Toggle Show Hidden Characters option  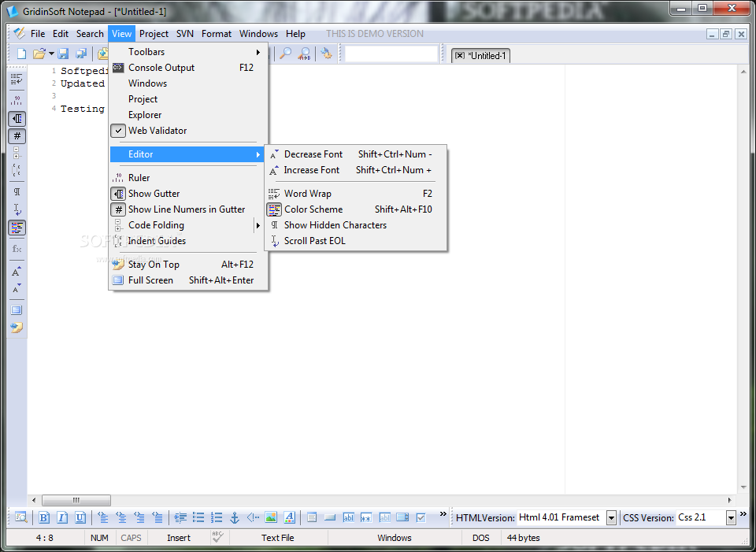pos(356,225)
